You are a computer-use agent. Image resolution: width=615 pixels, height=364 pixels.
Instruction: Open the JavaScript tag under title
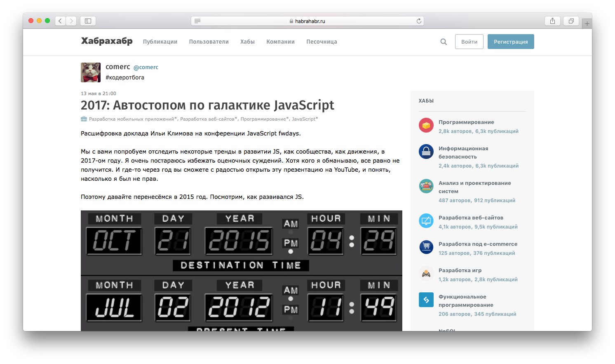tap(305, 119)
